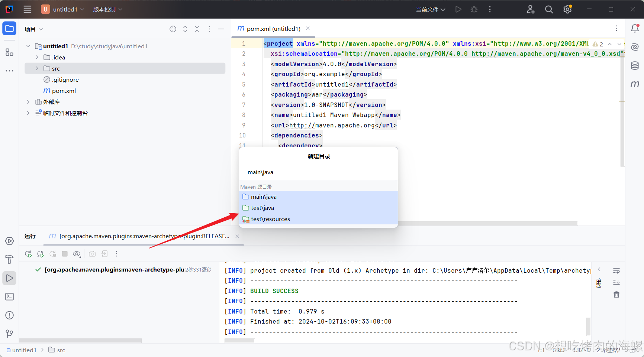Click the run tree horizontal scrollbar

click(80, 341)
